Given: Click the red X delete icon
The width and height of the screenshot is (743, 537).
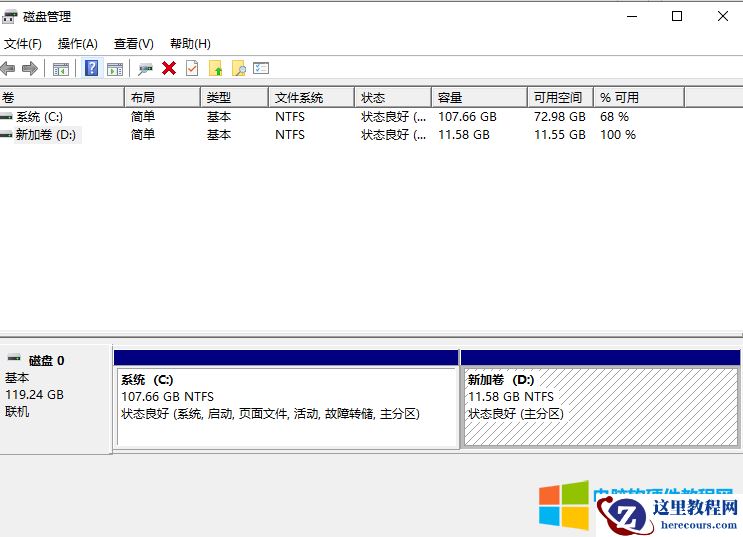Looking at the screenshot, I should pos(169,68).
